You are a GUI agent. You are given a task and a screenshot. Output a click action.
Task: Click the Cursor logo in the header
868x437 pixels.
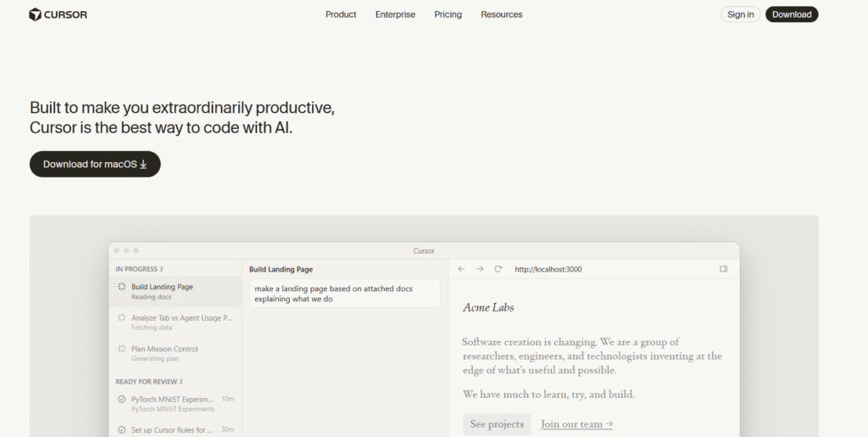coord(58,14)
